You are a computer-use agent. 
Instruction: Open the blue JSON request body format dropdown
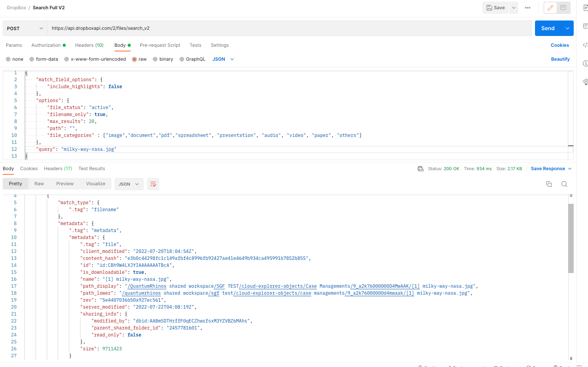pyautogui.click(x=223, y=59)
